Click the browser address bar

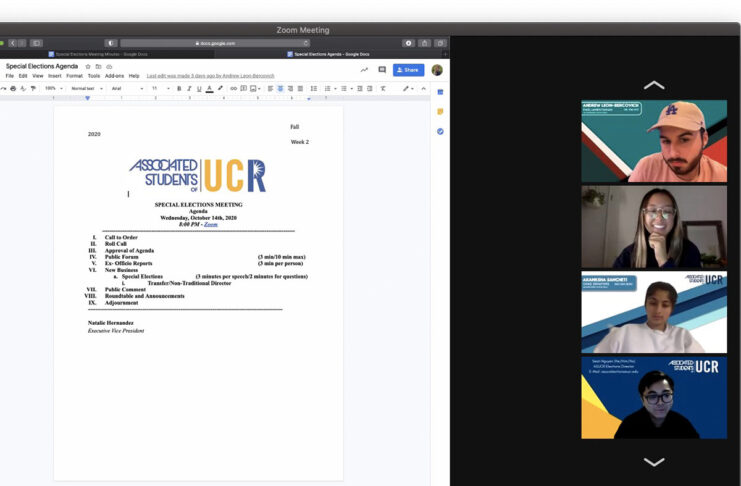pos(215,43)
